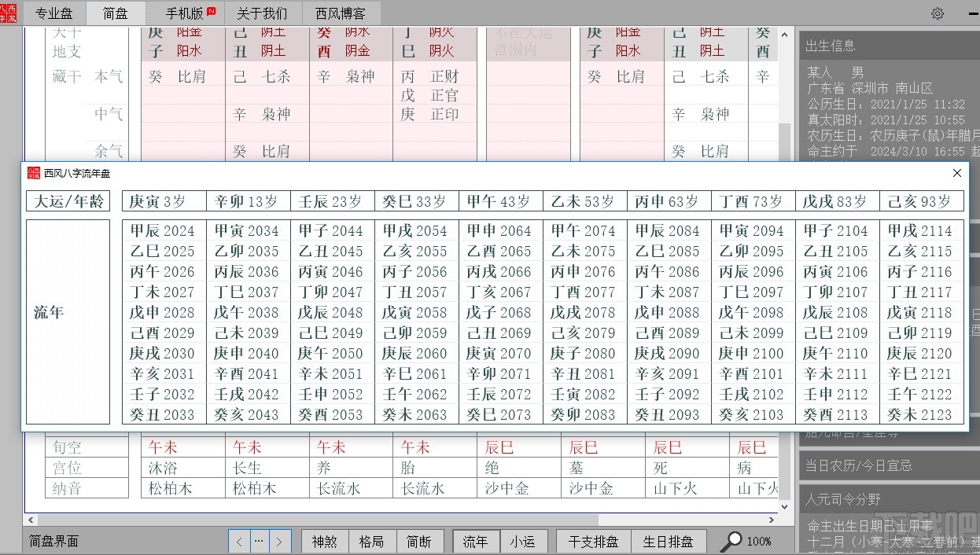Select year 甲辰2024 in the flow-year table

pyautogui.click(x=163, y=230)
